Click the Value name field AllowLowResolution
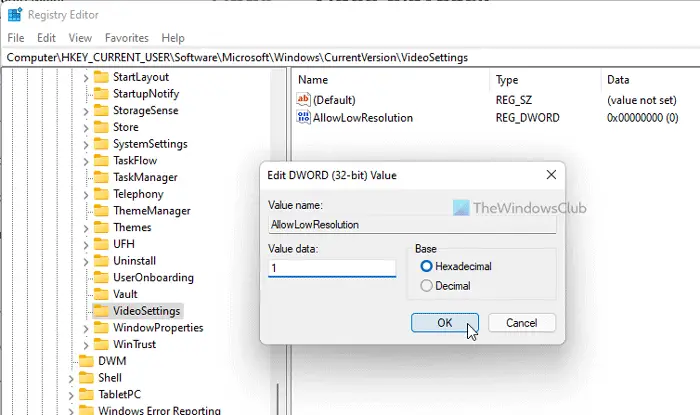The width and height of the screenshot is (700, 415). (x=412, y=224)
